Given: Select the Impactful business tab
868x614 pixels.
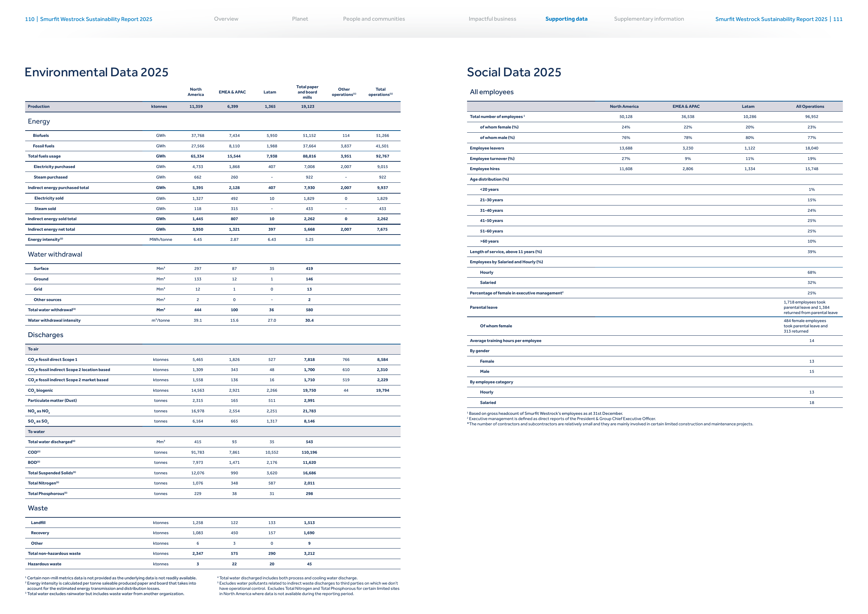Looking at the screenshot, I should pos(492,19).
